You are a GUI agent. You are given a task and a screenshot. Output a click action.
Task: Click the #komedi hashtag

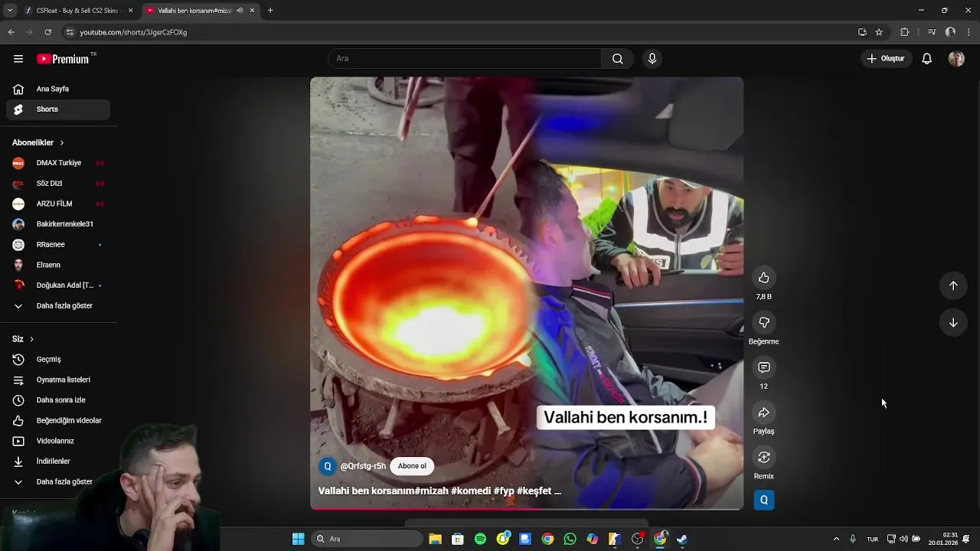(470, 491)
